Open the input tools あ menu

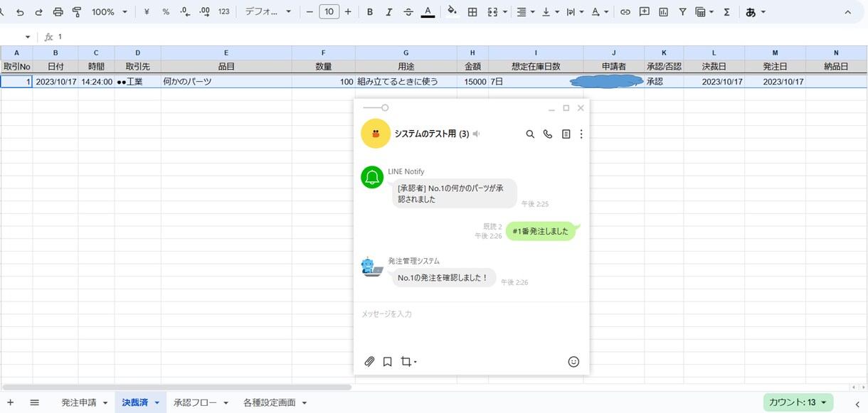pyautogui.click(x=755, y=12)
